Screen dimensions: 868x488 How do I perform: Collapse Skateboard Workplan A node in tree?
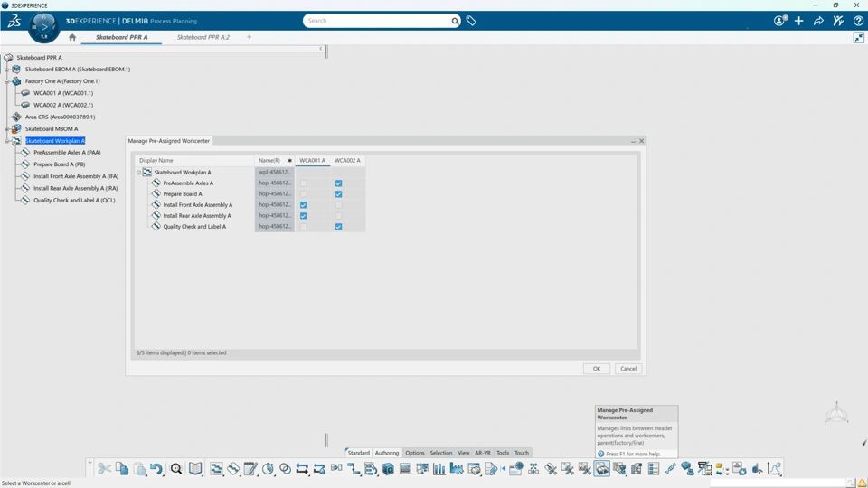coord(6,141)
